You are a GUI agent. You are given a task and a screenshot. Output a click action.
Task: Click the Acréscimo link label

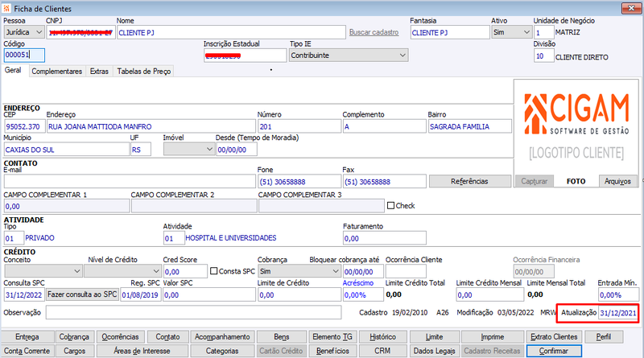point(358,283)
